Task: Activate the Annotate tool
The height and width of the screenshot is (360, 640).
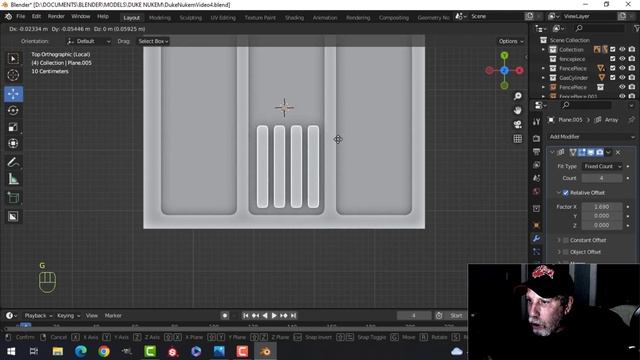Action: [13, 162]
